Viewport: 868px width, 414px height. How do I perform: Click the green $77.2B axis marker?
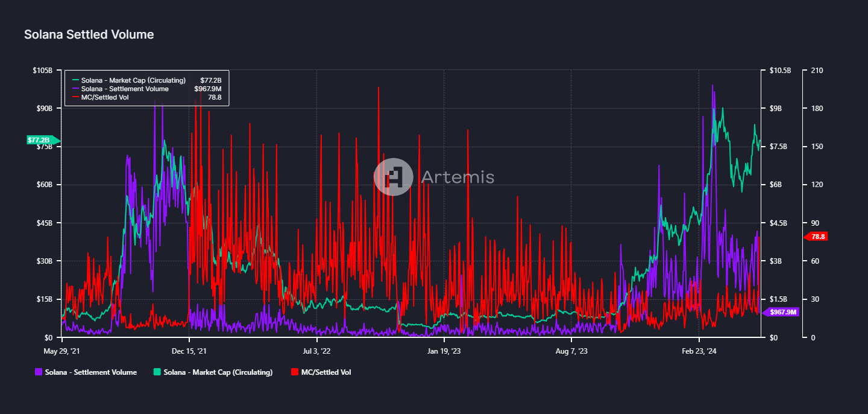[43, 140]
